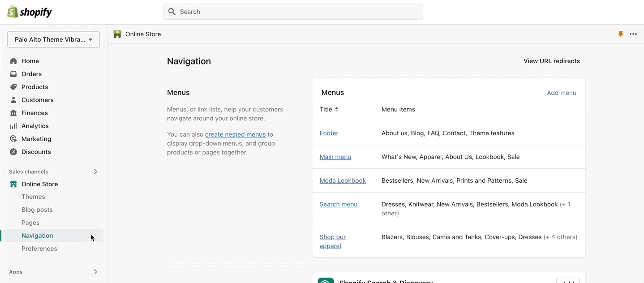The width and height of the screenshot is (644, 283).
Task: Click the Add menu link
Action: (562, 93)
